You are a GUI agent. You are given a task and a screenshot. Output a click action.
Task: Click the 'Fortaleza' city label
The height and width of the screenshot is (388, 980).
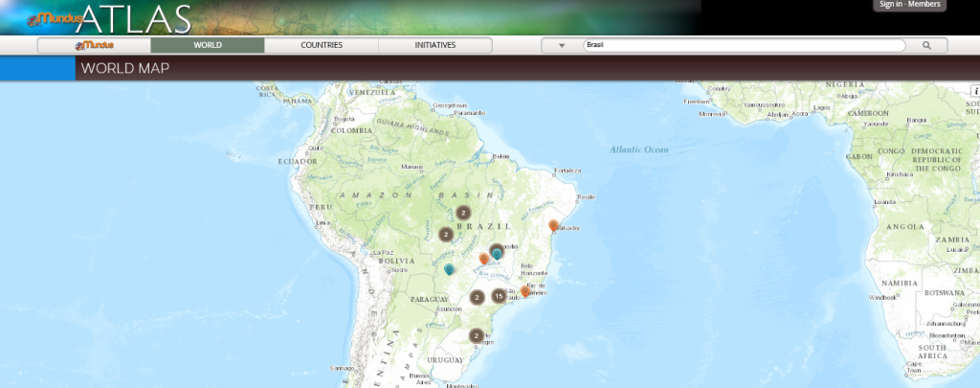pyautogui.click(x=568, y=171)
